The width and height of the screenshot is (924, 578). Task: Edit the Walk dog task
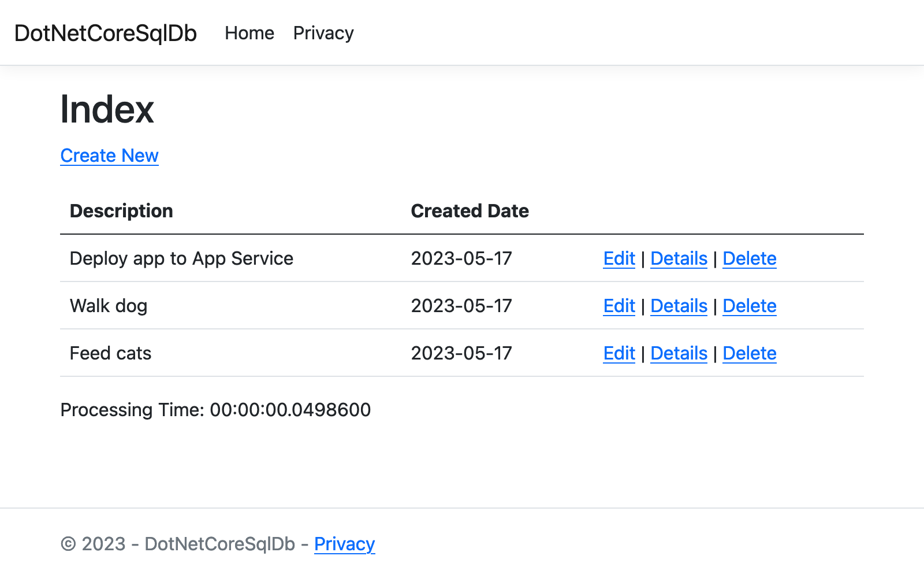[x=619, y=306]
